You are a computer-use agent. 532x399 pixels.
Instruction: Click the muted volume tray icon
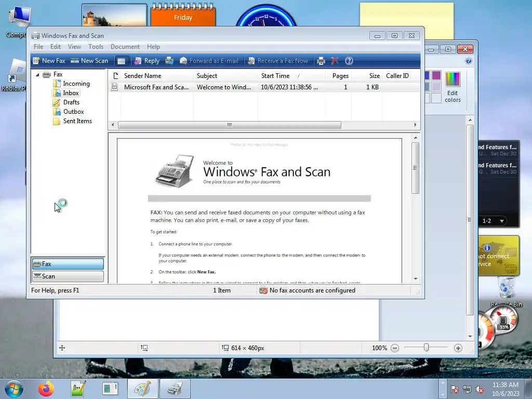tap(480, 390)
